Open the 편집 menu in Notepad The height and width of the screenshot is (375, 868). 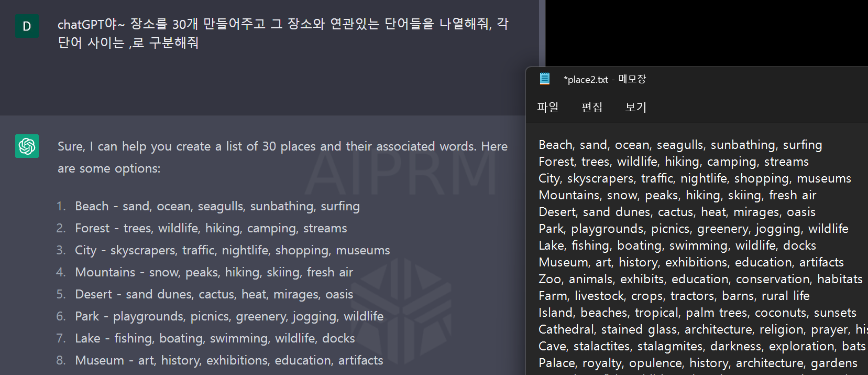pos(592,107)
